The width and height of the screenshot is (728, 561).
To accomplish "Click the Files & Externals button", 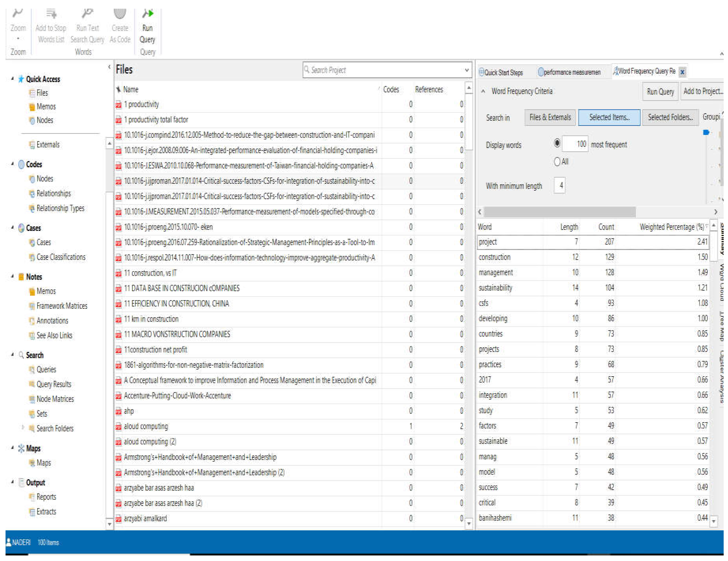I will coord(550,117).
